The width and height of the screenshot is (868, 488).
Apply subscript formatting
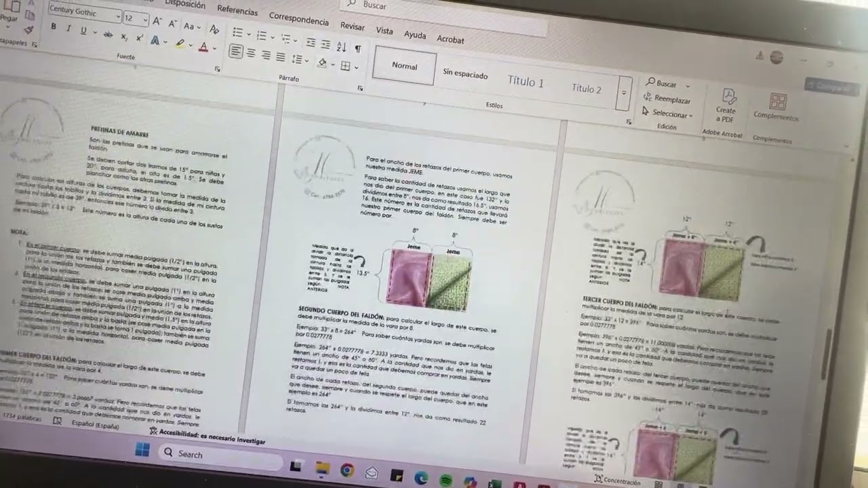coord(125,36)
